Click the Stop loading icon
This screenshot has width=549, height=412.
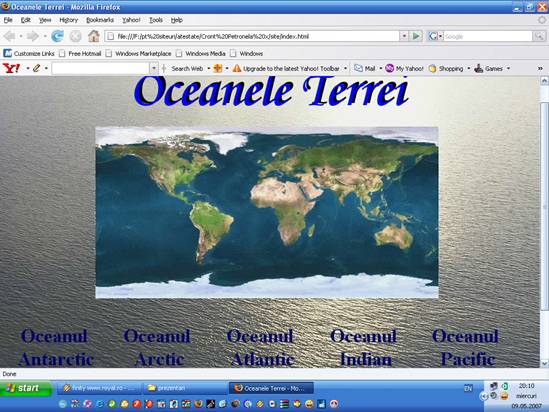pos(75,36)
